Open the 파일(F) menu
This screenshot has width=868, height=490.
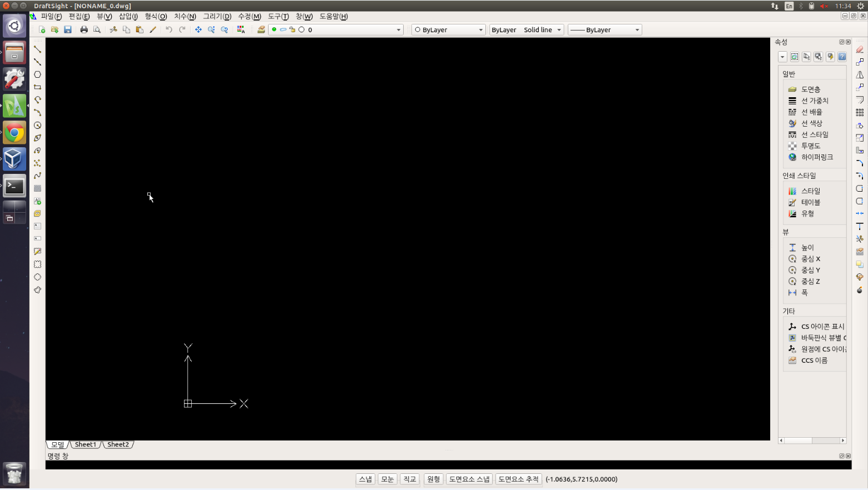coord(51,17)
